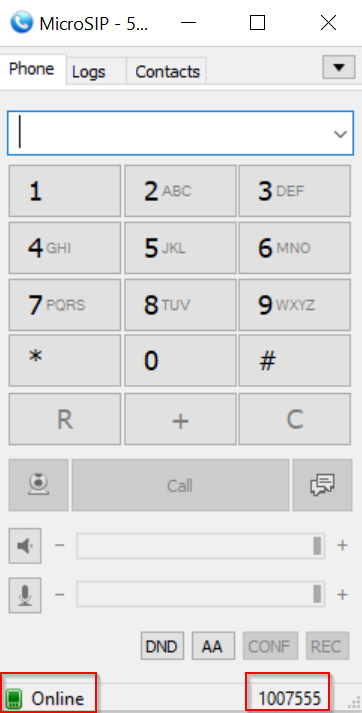The width and height of the screenshot is (362, 713).
Task: Decrease speaker volume with minus sign
Action: 60,545
